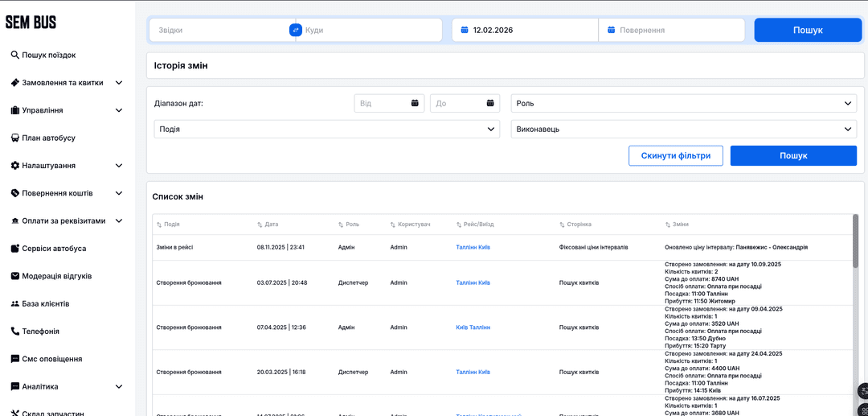Click the return date calendar icon
The height and width of the screenshot is (416, 868).
click(x=611, y=30)
